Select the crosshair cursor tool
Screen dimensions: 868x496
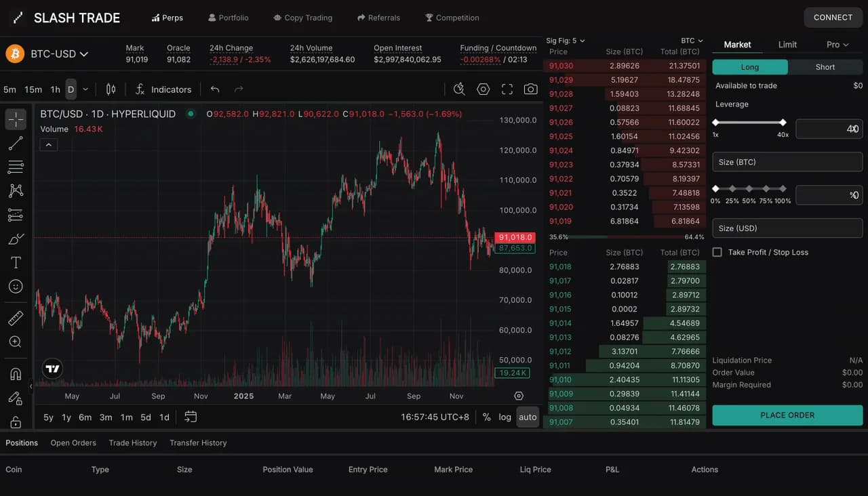coord(16,119)
